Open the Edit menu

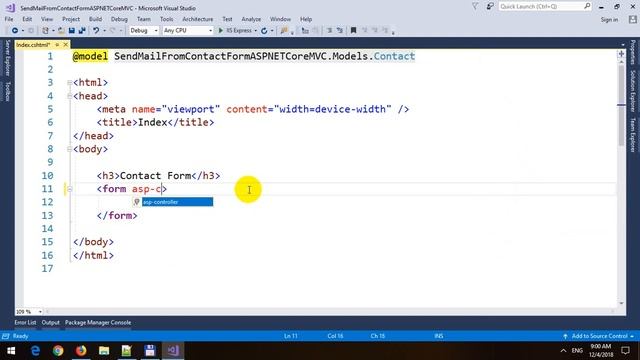pos(27,19)
